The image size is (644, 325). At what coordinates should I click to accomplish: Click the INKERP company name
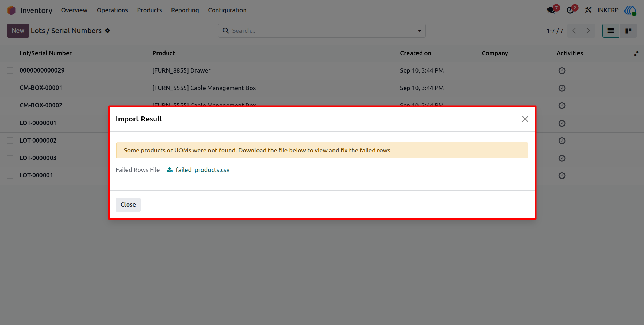pos(608,10)
